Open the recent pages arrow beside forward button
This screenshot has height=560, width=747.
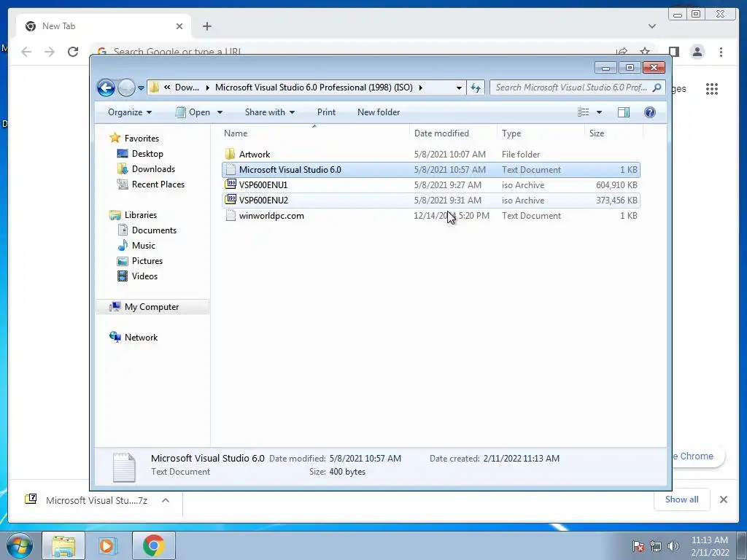click(x=141, y=88)
